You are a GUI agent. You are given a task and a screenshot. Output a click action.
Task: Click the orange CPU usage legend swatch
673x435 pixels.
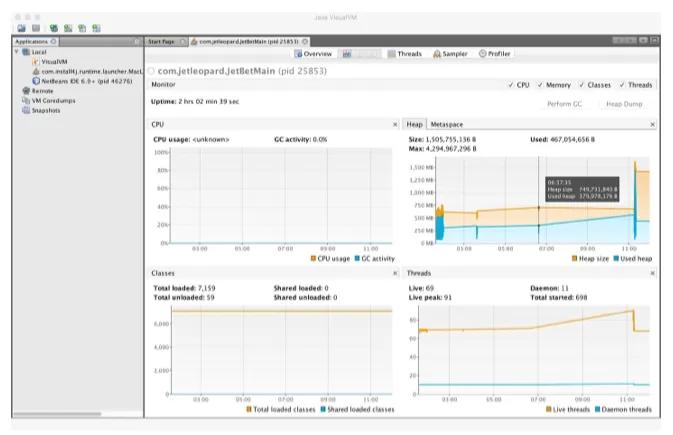tap(313, 259)
